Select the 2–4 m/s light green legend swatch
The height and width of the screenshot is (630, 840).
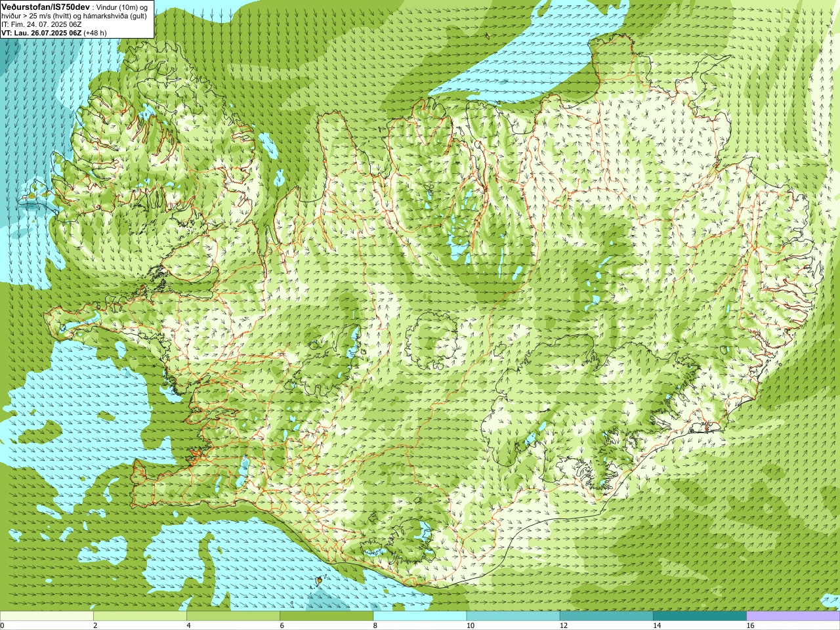(x=140, y=616)
